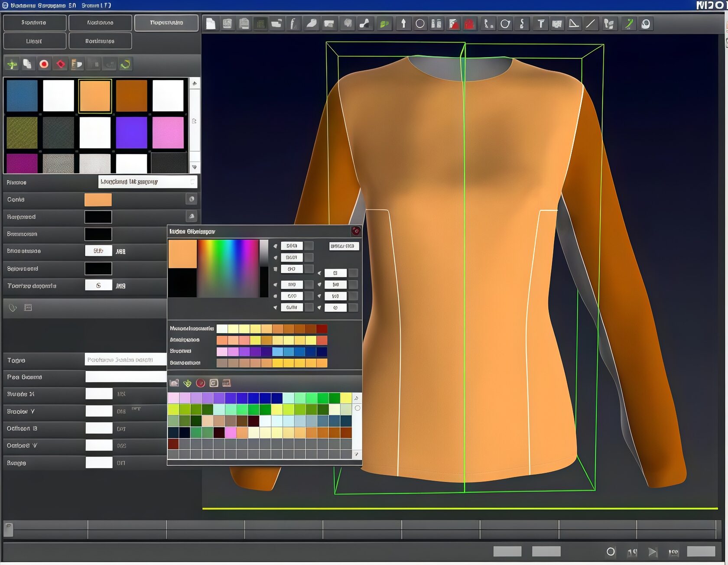Click the red garment icon in toolbar
Screen dimensions: 728x565
tap(469, 24)
